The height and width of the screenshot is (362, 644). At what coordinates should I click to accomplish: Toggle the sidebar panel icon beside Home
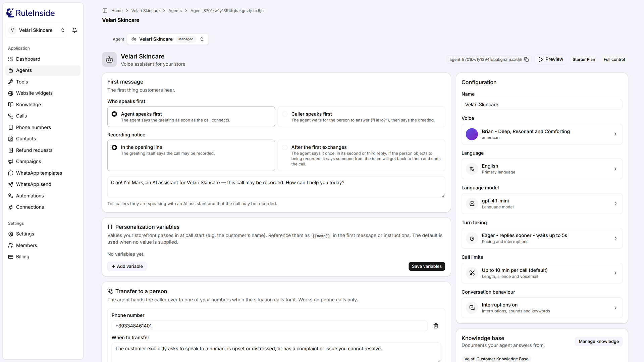tap(105, 11)
